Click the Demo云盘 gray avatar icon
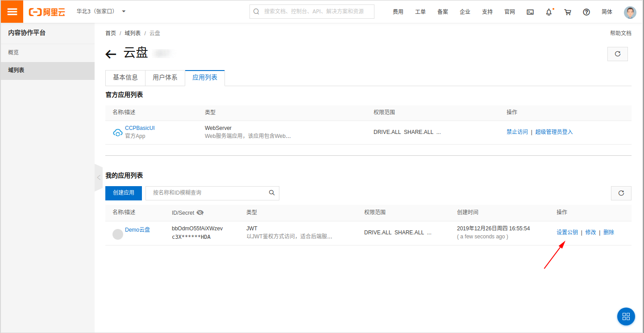 tap(118, 234)
